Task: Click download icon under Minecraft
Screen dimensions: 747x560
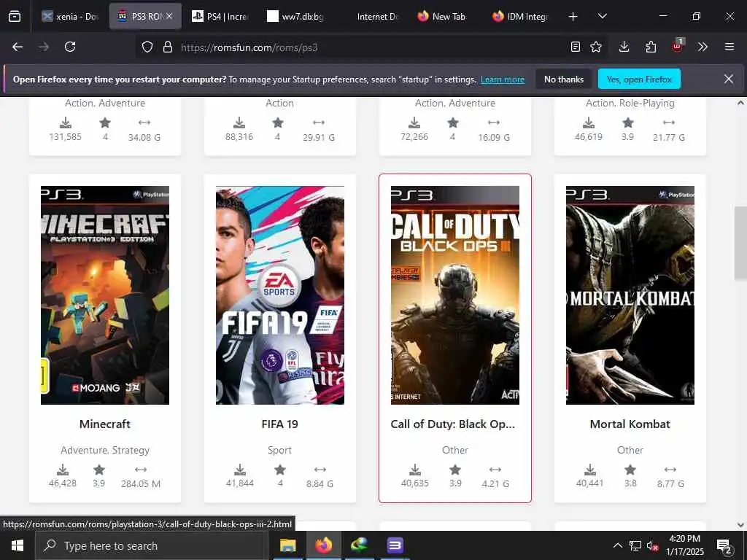Action: pos(63,470)
